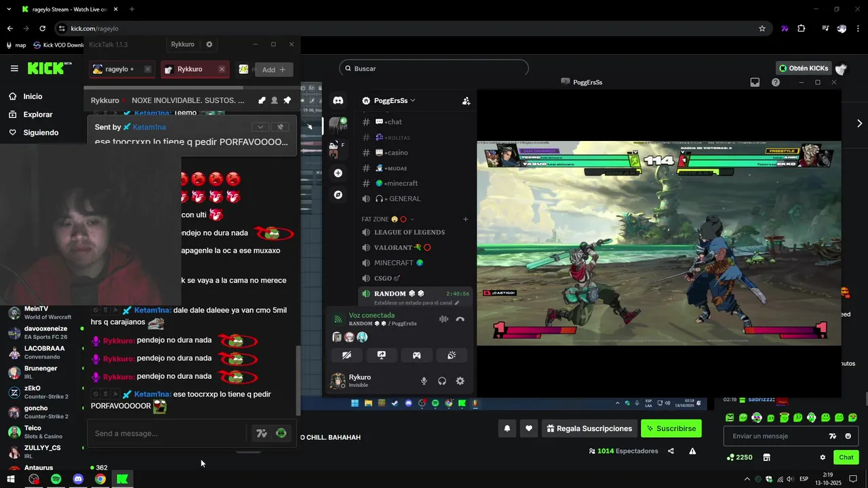Open Kick chat settings gear

point(823,457)
